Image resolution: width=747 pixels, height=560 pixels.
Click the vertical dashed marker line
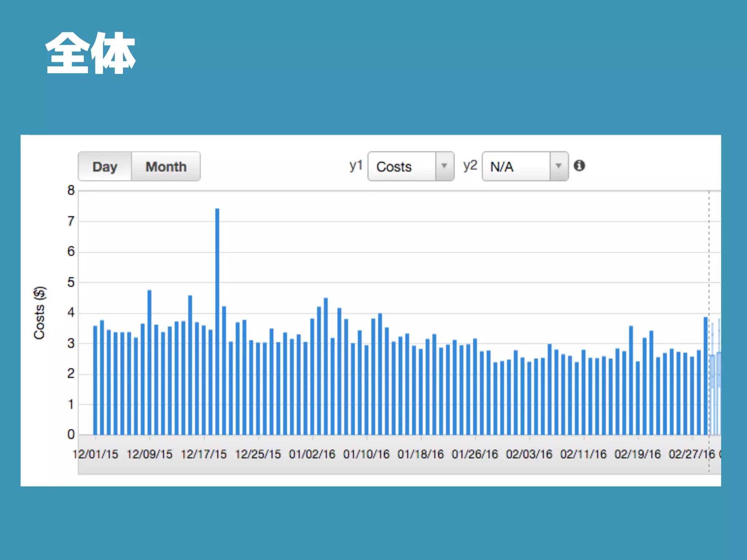coord(709,255)
